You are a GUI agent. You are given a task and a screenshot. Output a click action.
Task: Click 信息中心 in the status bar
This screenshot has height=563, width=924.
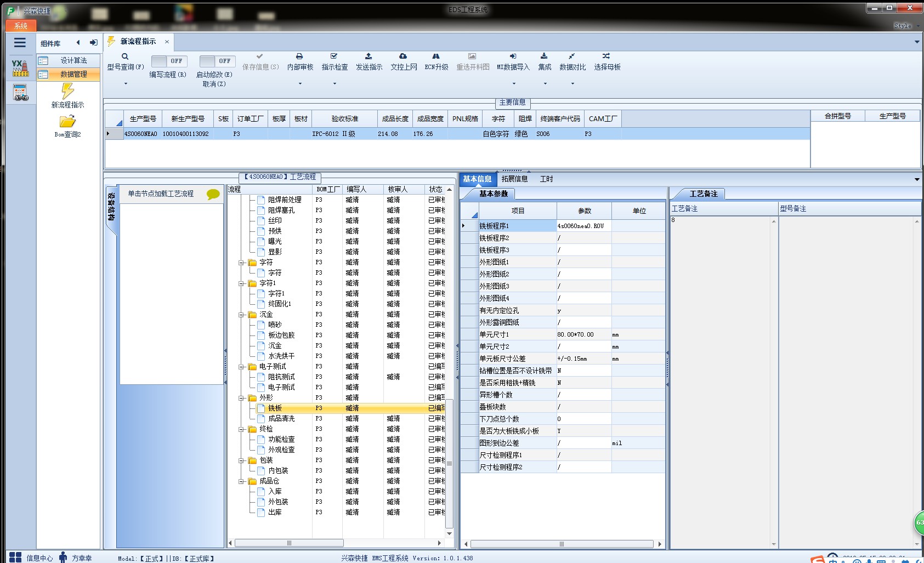coord(39,558)
